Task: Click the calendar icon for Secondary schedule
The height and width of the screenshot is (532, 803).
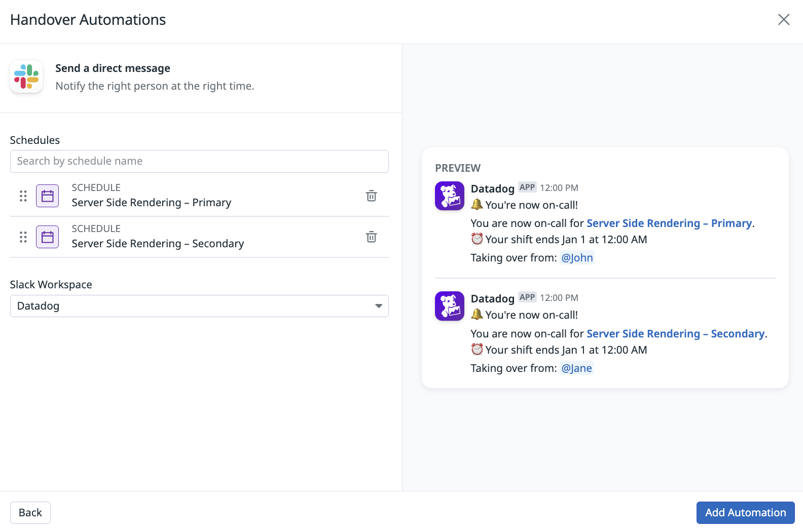Action: (48, 237)
